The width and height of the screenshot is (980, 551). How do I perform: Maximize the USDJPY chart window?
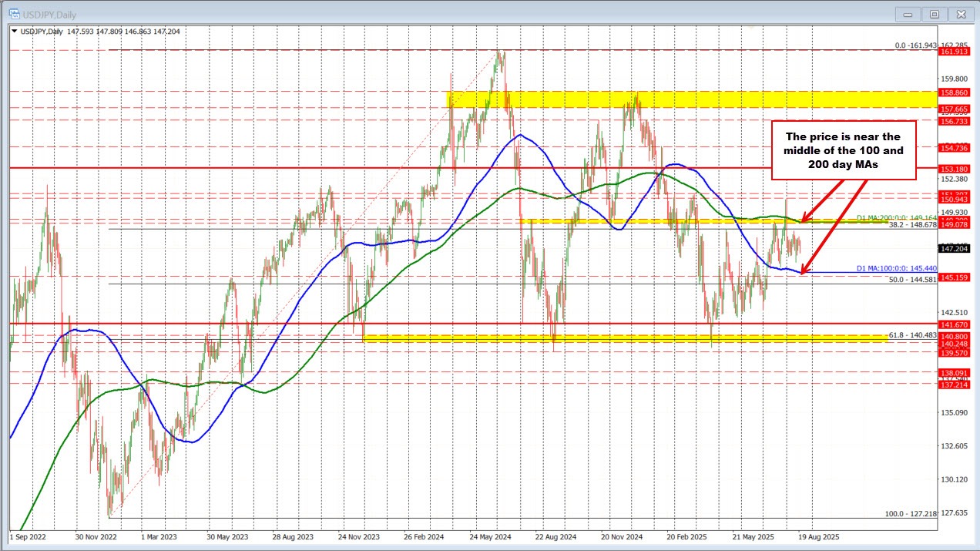[935, 14]
